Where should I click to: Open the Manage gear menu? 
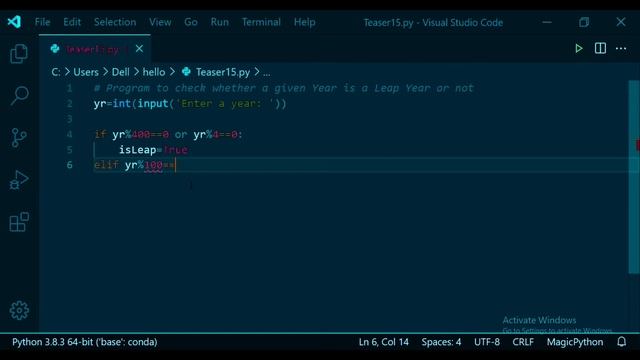(x=19, y=311)
